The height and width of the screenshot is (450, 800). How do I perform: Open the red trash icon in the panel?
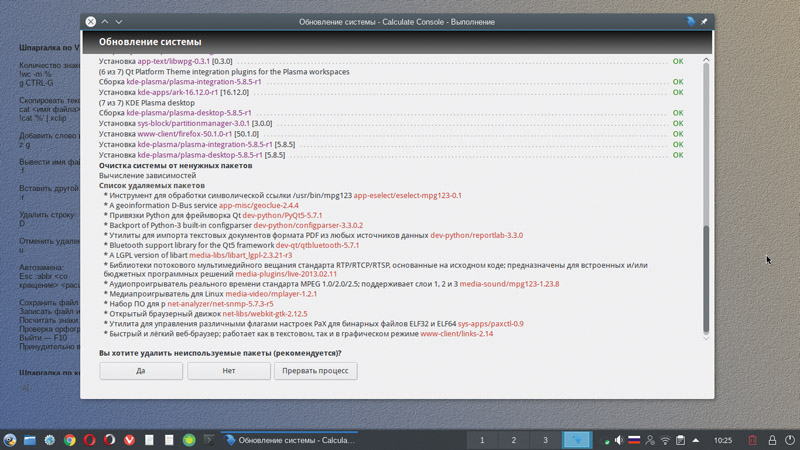[x=753, y=440]
